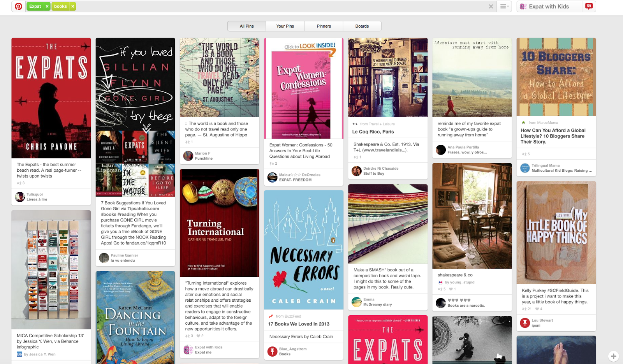Click Blue_Angstrom's avatar icon

click(x=273, y=352)
